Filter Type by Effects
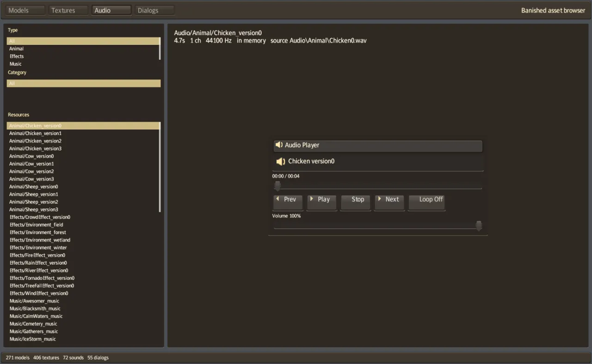The height and width of the screenshot is (364, 592). click(x=83, y=56)
